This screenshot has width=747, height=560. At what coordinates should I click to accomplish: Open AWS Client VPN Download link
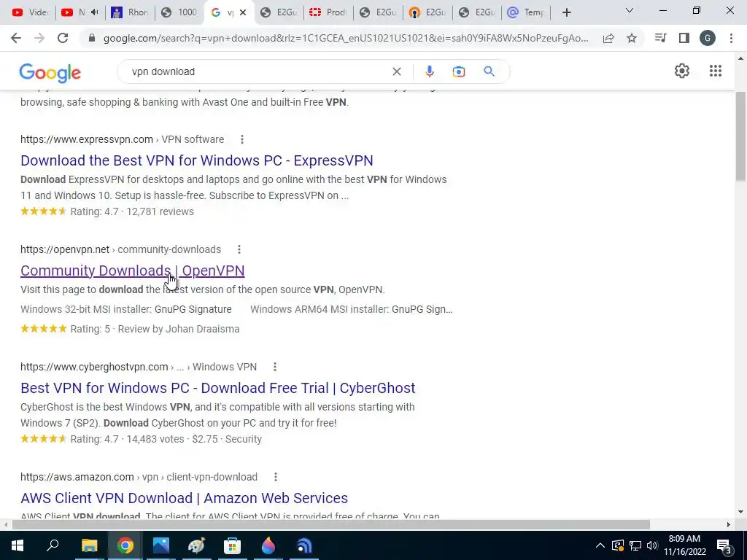click(x=184, y=498)
